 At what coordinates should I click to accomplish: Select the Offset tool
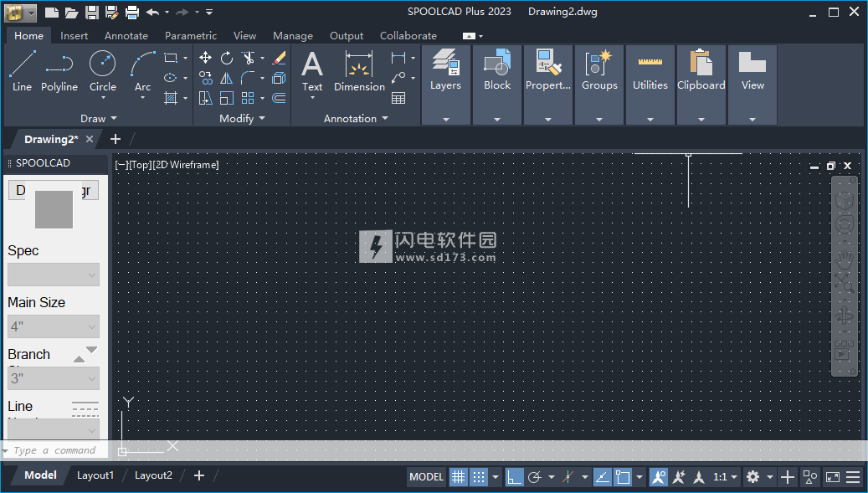pyautogui.click(x=280, y=99)
